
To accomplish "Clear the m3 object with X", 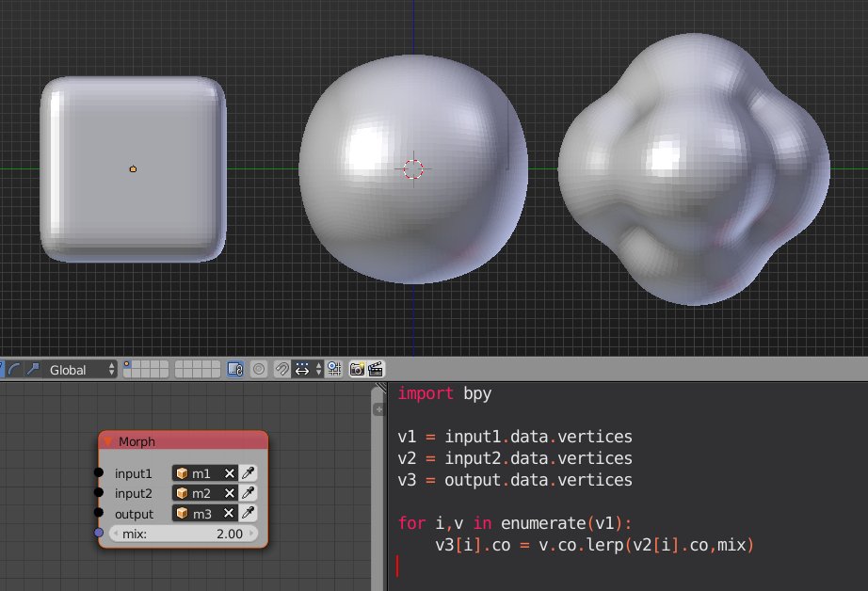I will 229,514.
